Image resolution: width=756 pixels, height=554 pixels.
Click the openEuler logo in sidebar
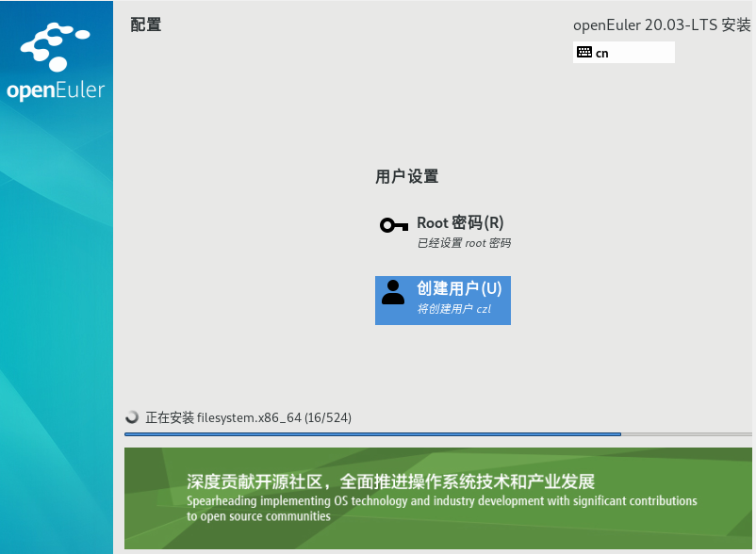[x=56, y=61]
